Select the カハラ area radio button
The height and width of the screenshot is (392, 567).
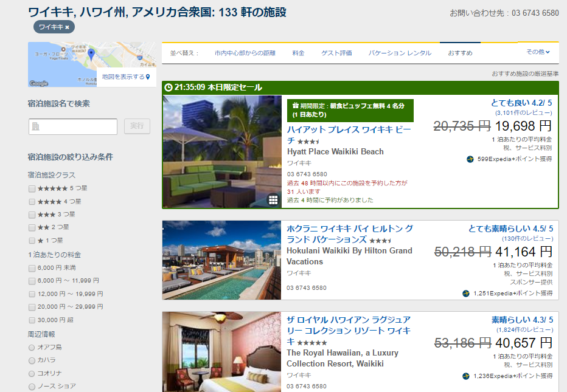(x=32, y=360)
